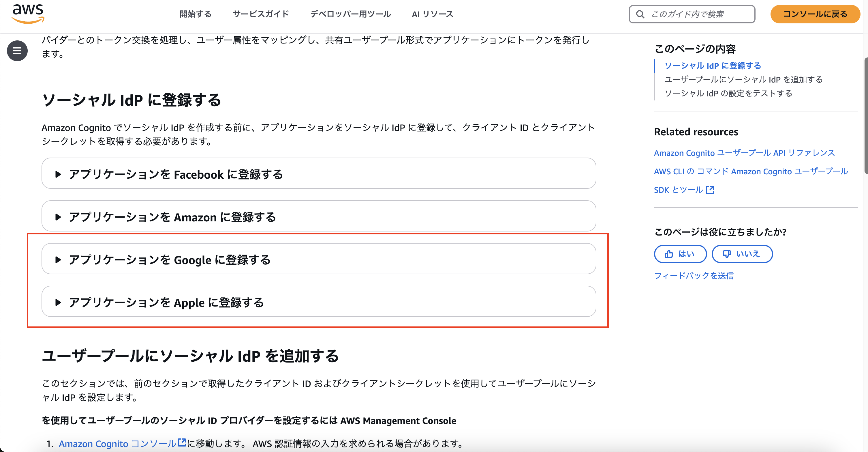The height and width of the screenshot is (452, 868).
Task: Open the サービスガイド menu
Action: [x=261, y=14]
